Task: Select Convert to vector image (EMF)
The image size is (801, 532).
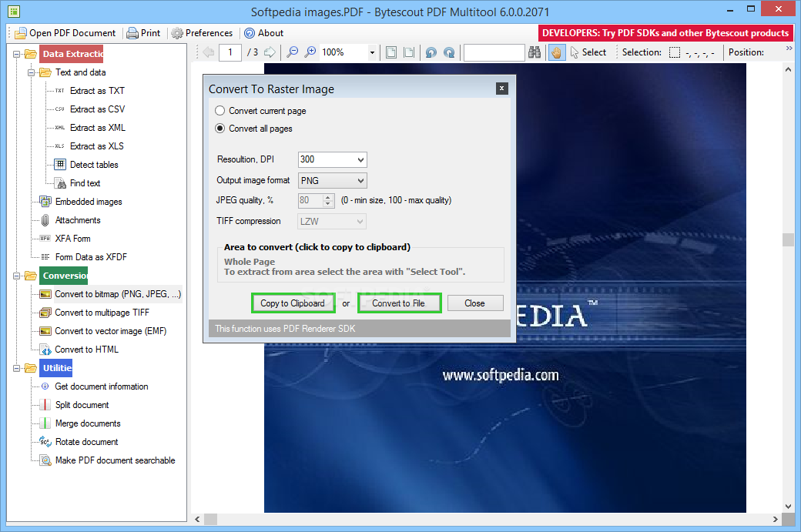Action: pos(110,331)
